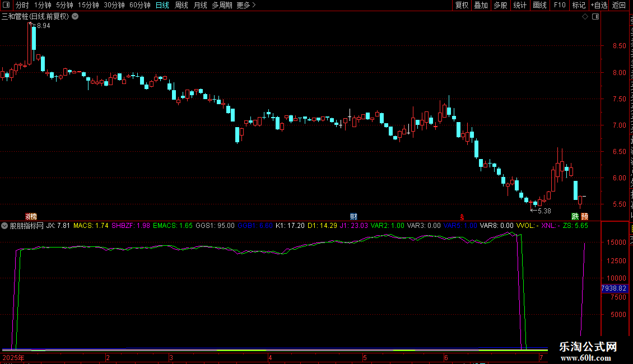Click the MACS: 1.74 indicator value

pyautogui.click(x=91, y=226)
